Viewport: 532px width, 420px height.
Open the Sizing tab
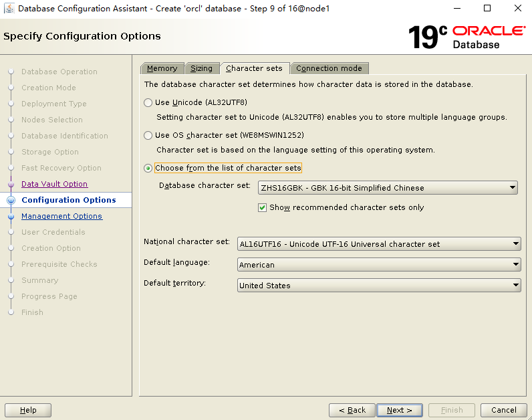(202, 68)
